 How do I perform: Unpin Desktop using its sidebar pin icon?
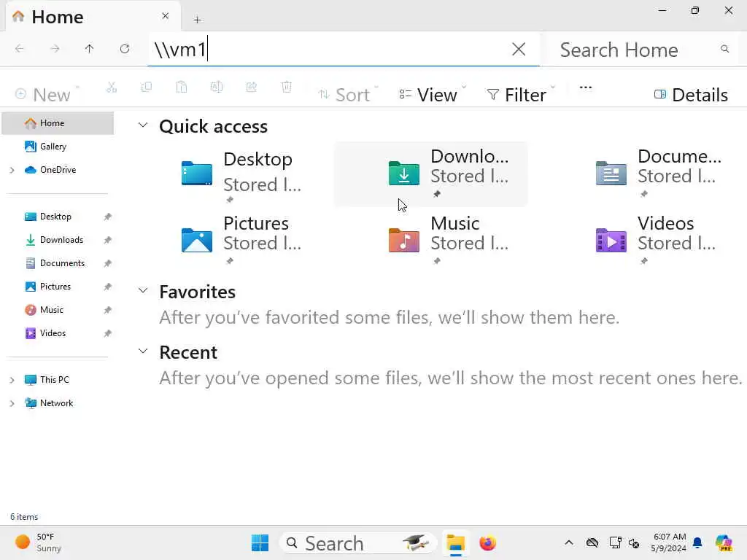tap(107, 217)
